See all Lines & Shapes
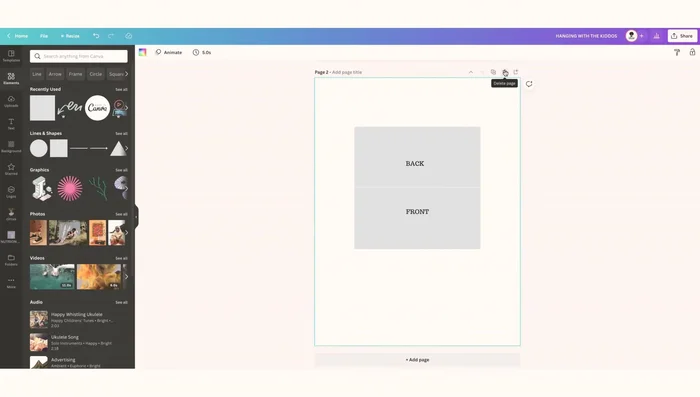 [x=121, y=134]
